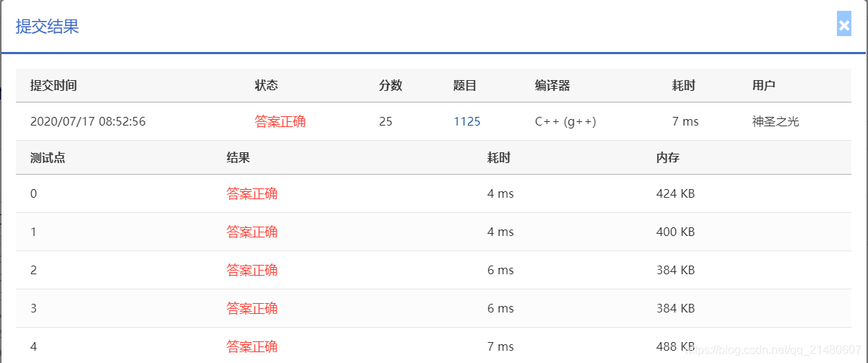Click the username 神圣之光
Screen dimensions: 868x363
[x=776, y=121]
